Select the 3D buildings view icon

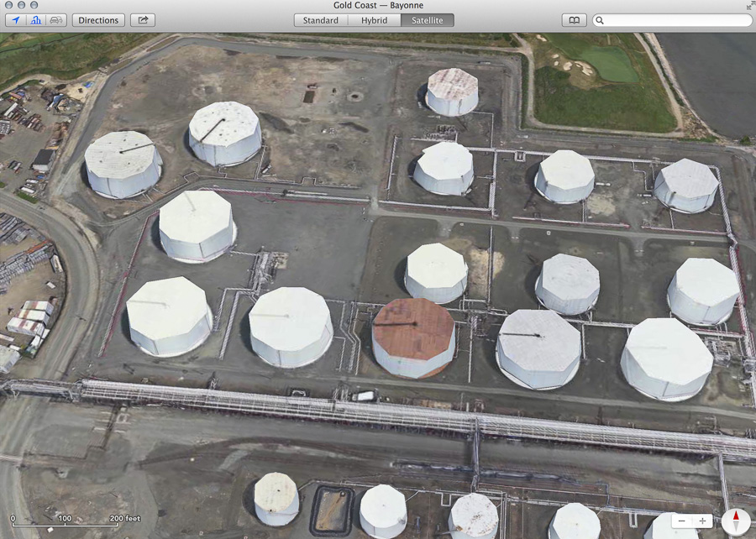pos(34,19)
